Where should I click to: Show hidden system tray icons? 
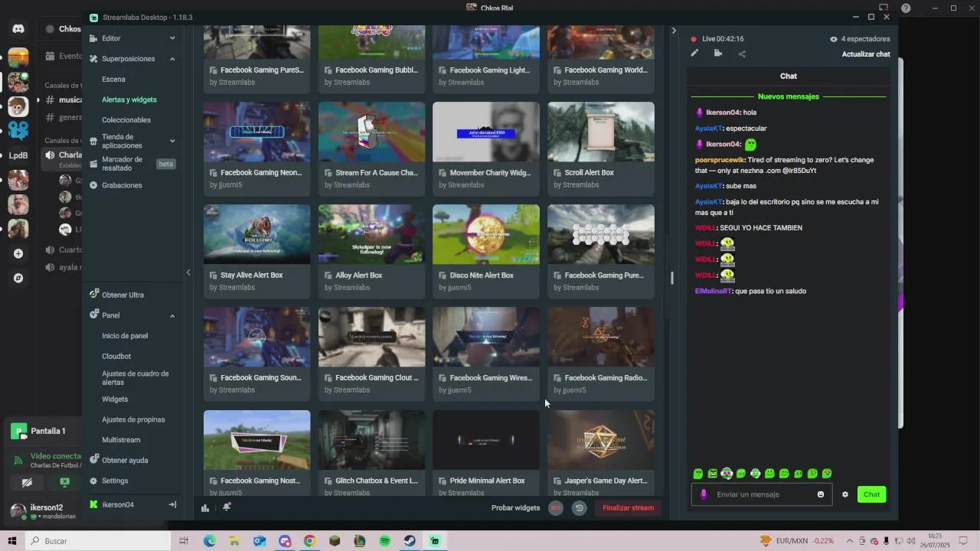[x=849, y=541]
